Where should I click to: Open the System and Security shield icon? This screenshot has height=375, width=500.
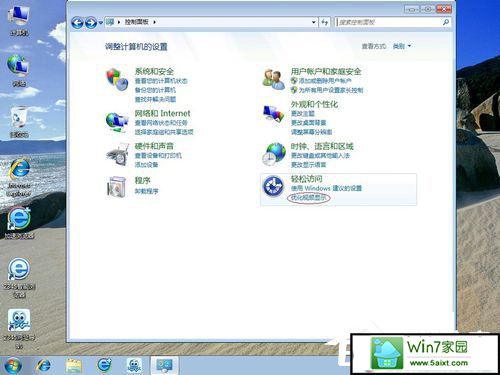click(117, 79)
